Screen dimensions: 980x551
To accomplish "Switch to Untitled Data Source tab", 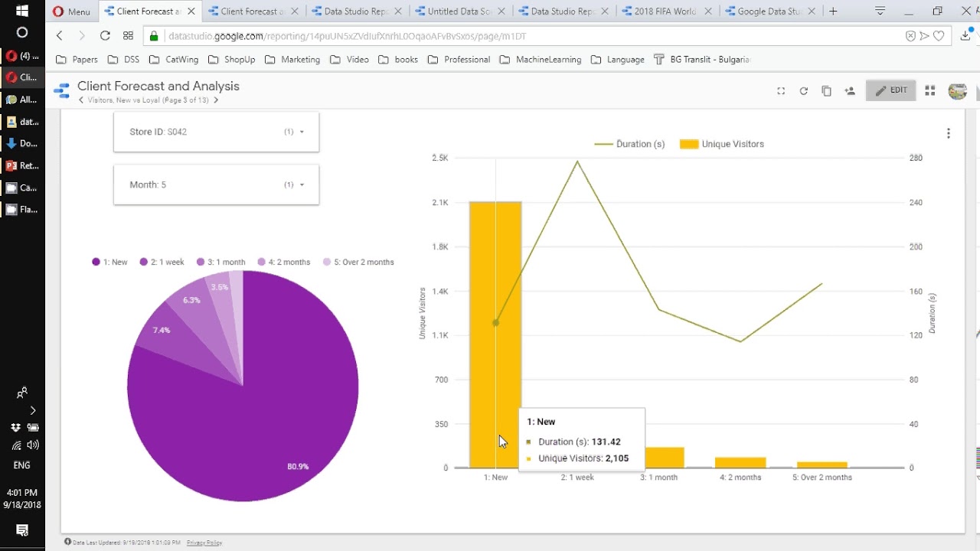I will point(459,11).
